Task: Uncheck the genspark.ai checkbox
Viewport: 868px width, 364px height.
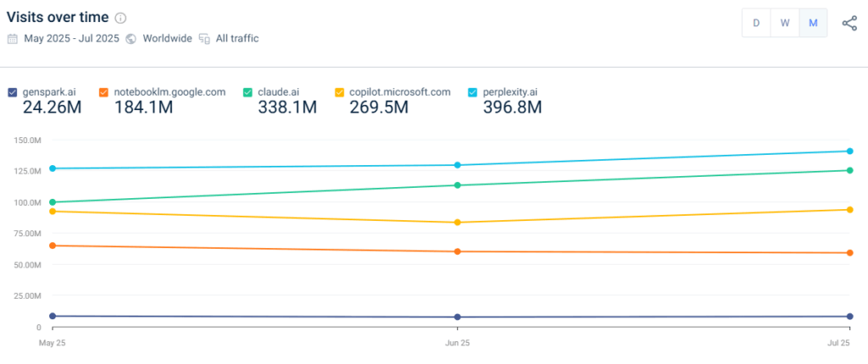Action: (x=13, y=92)
